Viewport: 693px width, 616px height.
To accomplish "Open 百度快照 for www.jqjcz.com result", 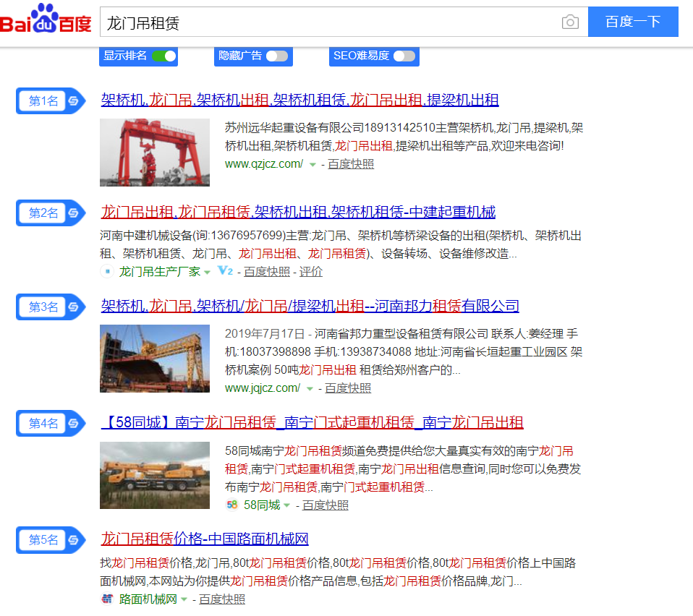I will [348, 388].
